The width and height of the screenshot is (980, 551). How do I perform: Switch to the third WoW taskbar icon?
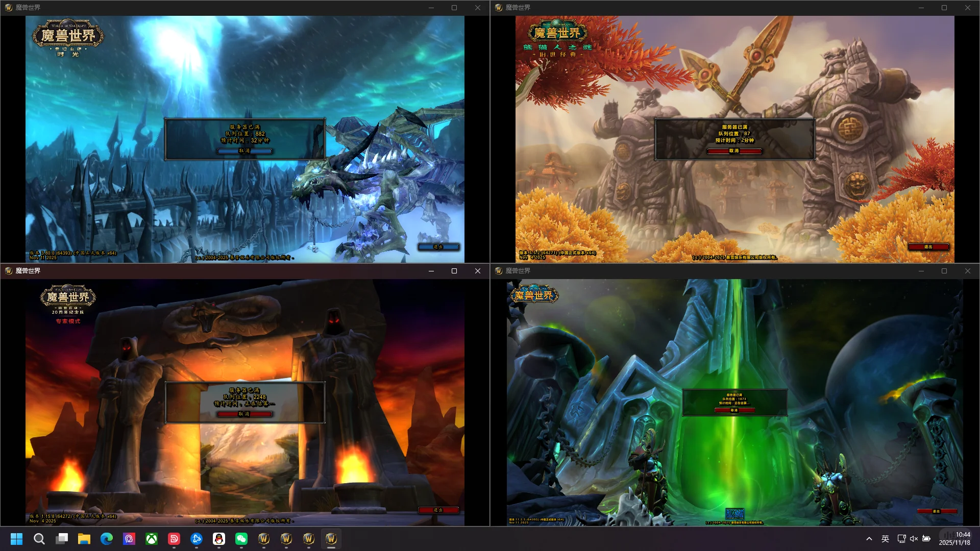309,539
